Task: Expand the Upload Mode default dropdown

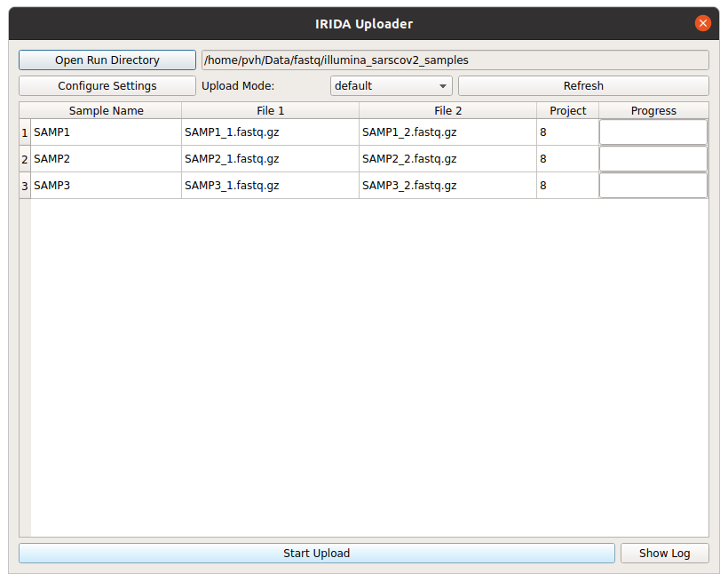Action: click(391, 85)
